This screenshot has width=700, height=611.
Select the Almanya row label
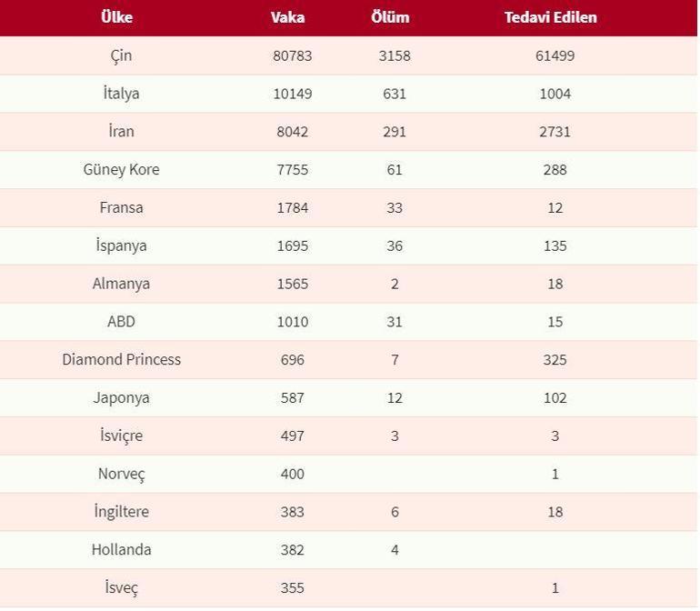click(121, 285)
